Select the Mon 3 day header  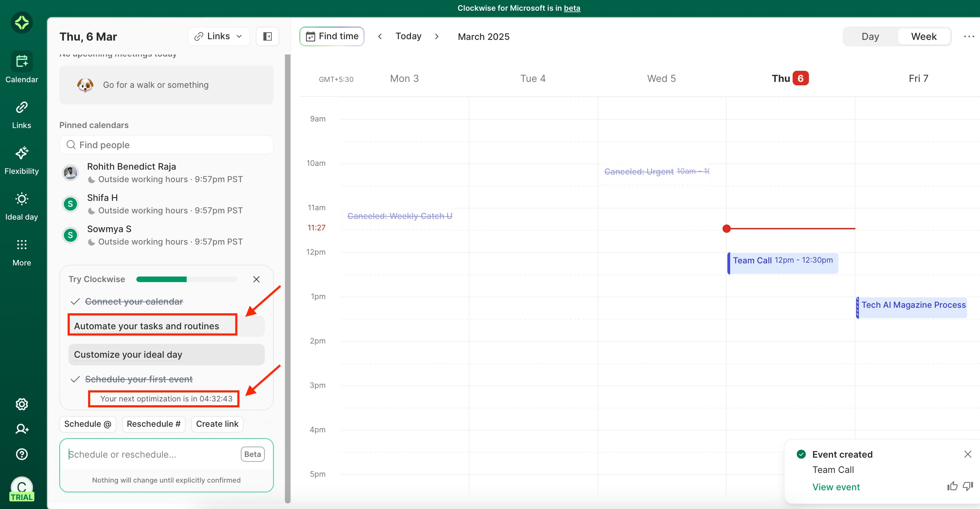pos(404,78)
